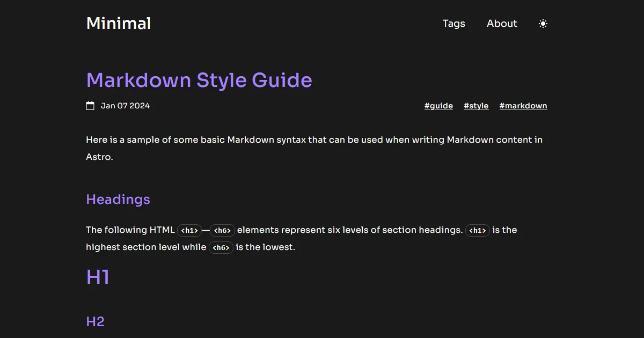Toggle the light/dark theme sun icon

[x=543, y=24]
